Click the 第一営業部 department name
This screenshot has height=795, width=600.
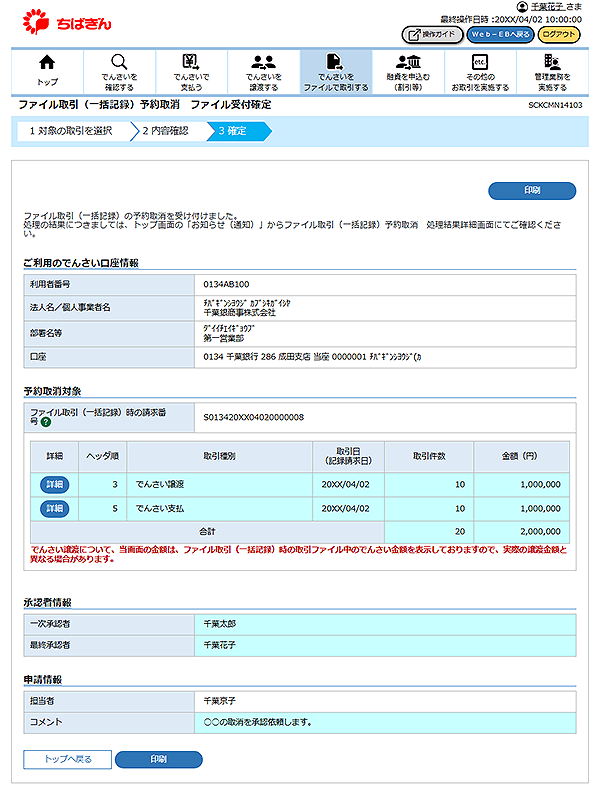click(x=224, y=338)
